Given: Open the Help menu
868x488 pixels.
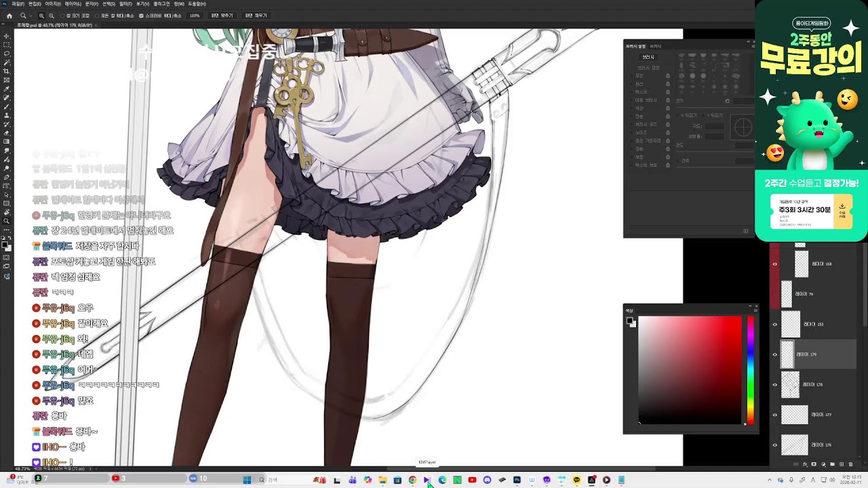Looking at the screenshot, I should (197, 4).
